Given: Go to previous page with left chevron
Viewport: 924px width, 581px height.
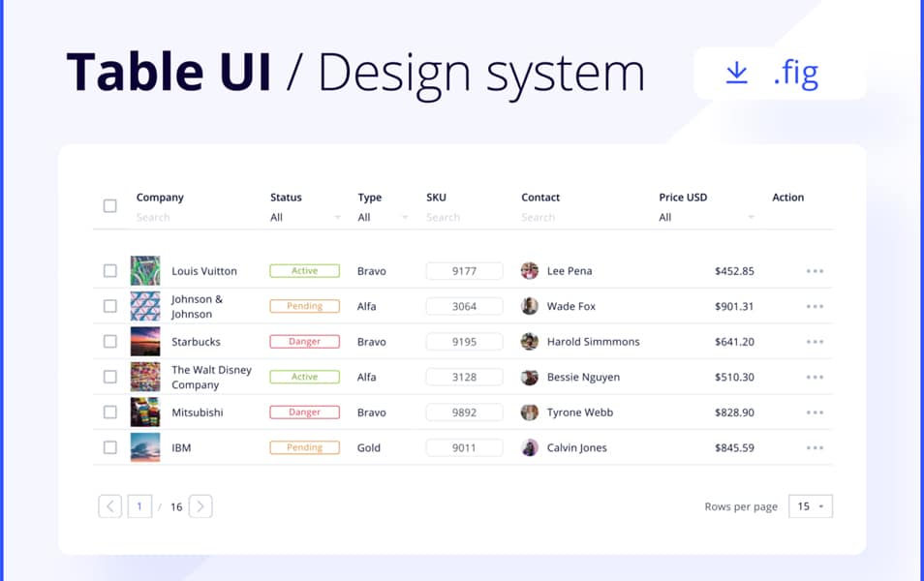Looking at the screenshot, I should 109,505.
